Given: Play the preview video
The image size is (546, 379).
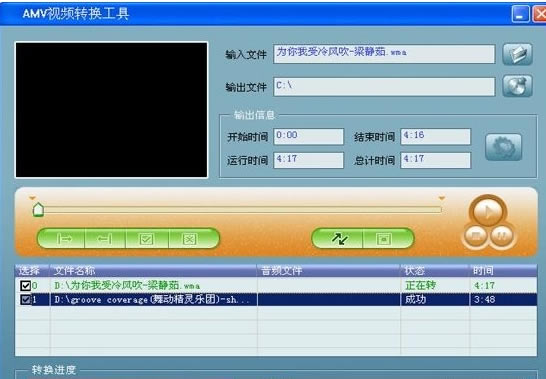Looking at the screenshot, I should click(x=488, y=211).
